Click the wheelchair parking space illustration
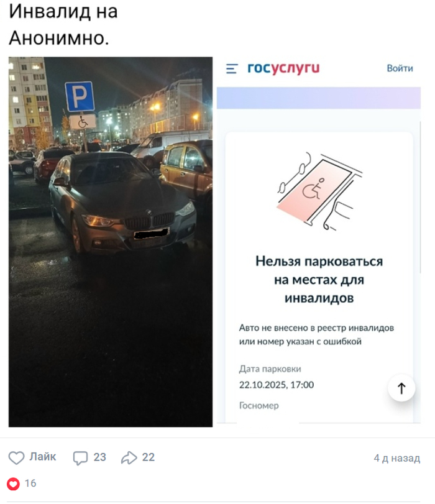This screenshot has height=504, width=435. coord(319,191)
